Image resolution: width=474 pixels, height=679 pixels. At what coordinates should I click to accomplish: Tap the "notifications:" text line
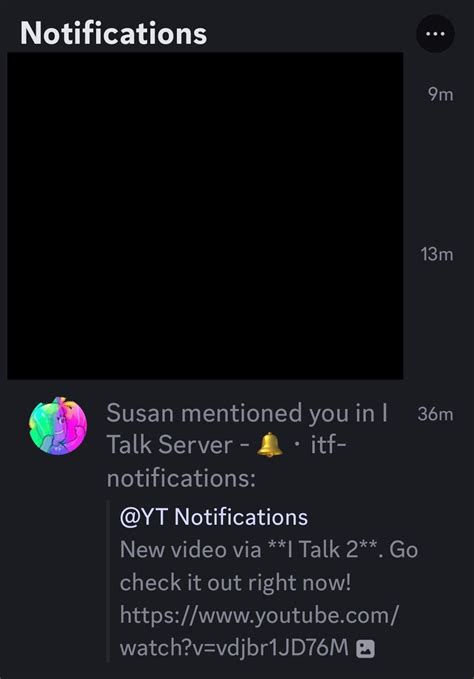(x=181, y=478)
